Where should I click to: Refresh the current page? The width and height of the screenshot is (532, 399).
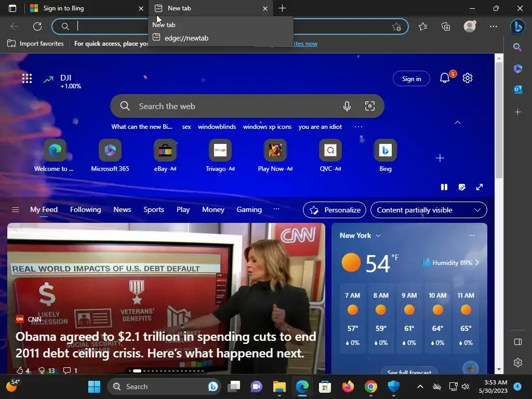tap(37, 26)
